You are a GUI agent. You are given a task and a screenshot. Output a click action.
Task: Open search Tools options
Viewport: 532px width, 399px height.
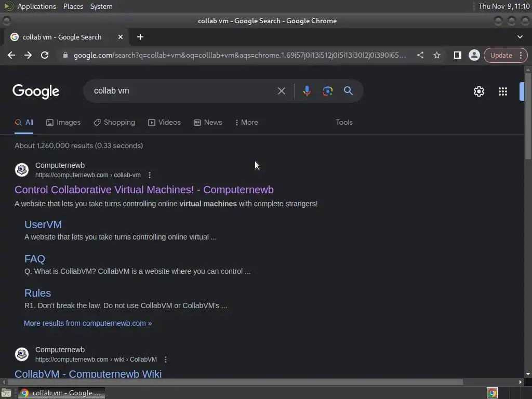pyautogui.click(x=344, y=123)
